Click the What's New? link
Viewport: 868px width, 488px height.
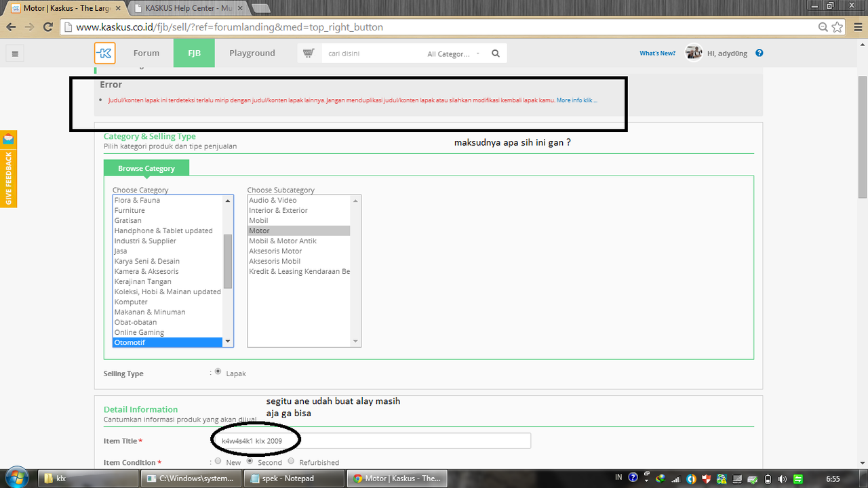coord(658,53)
